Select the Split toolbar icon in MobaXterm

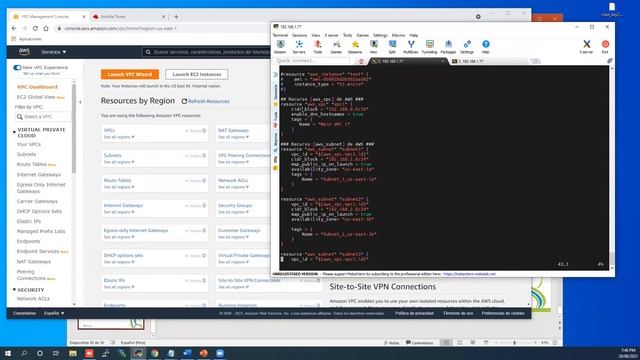pos(392,47)
